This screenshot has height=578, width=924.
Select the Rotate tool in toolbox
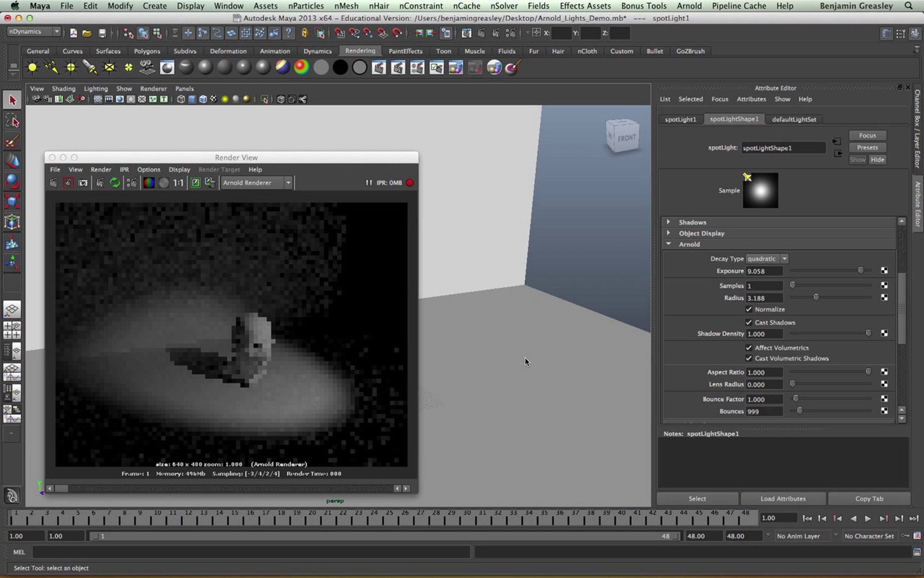click(12, 181)
